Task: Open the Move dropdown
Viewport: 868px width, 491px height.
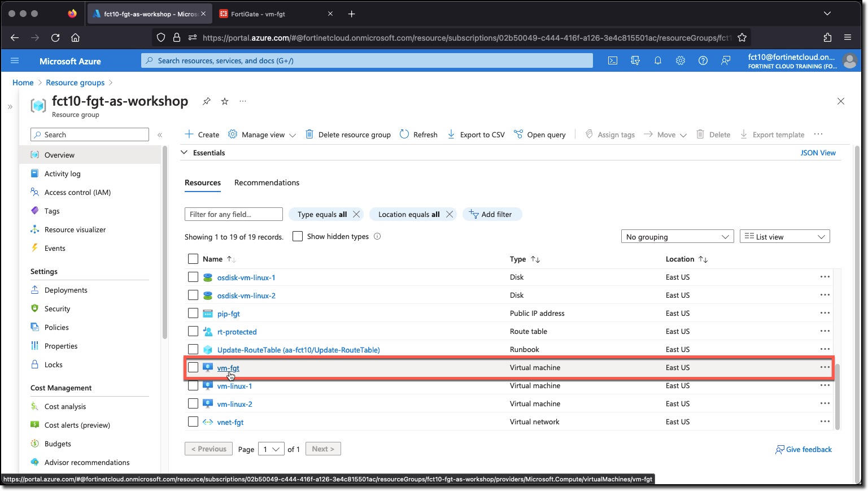Action: 665,134
